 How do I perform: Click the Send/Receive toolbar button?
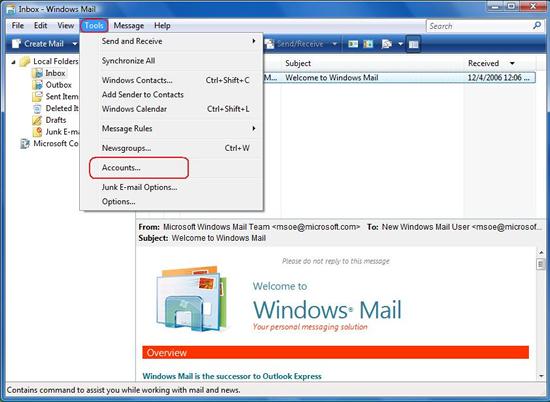click(294, 44)
